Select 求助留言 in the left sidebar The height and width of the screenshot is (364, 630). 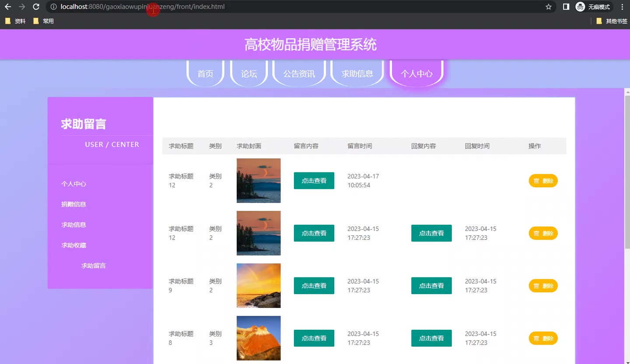93,266
